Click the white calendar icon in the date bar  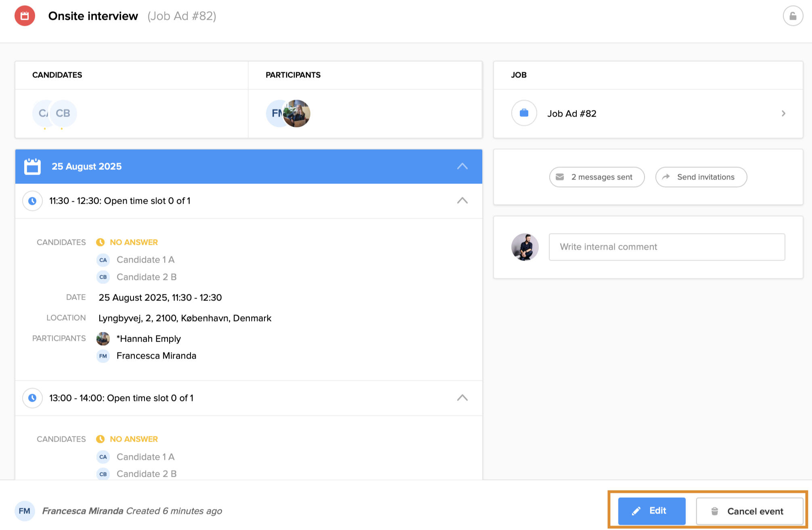pos(32,166)
